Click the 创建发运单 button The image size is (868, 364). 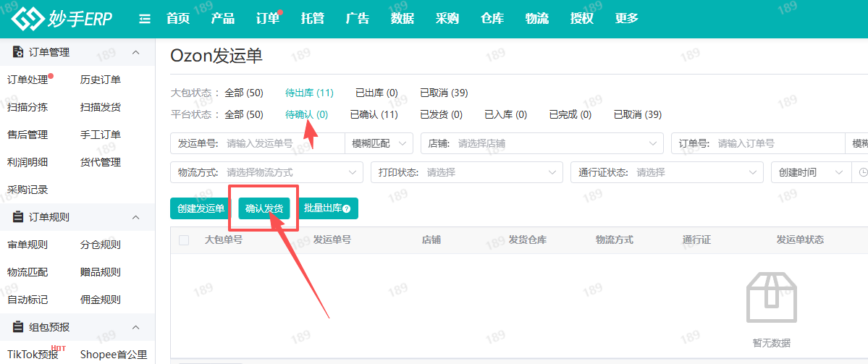[201, 208]
